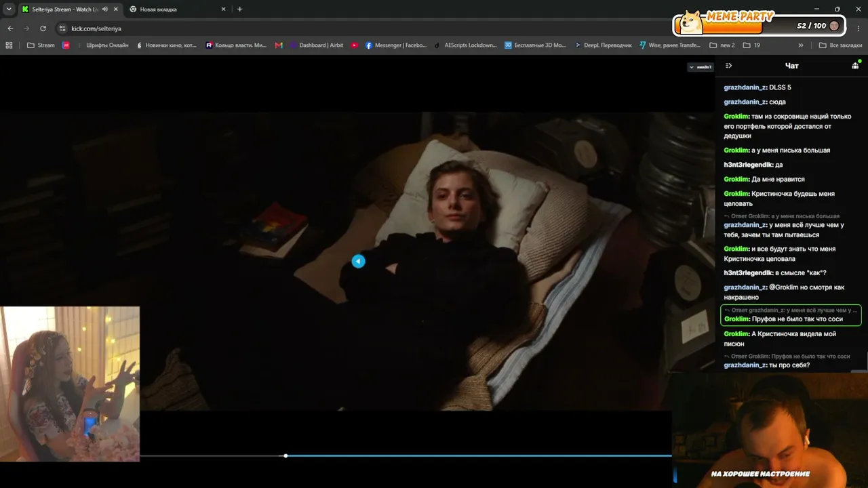Open the Бесплатные 3D Mo... bookmark
The height and width of the screenshot is (488, 868).
pyautogui.click(x=535, y=45)
